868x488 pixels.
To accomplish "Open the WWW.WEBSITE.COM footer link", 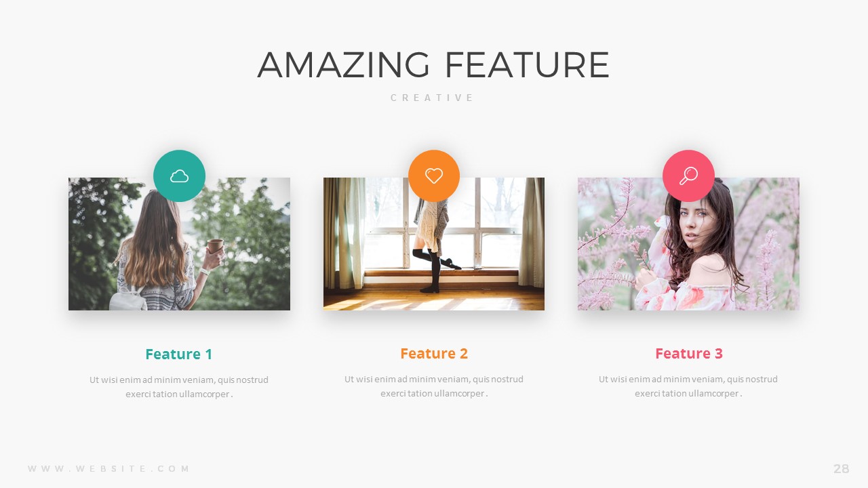I will 108,468.
